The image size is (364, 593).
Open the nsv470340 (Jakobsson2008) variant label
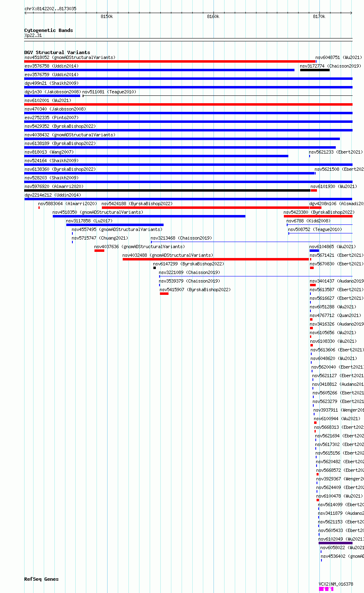point(55,109)
